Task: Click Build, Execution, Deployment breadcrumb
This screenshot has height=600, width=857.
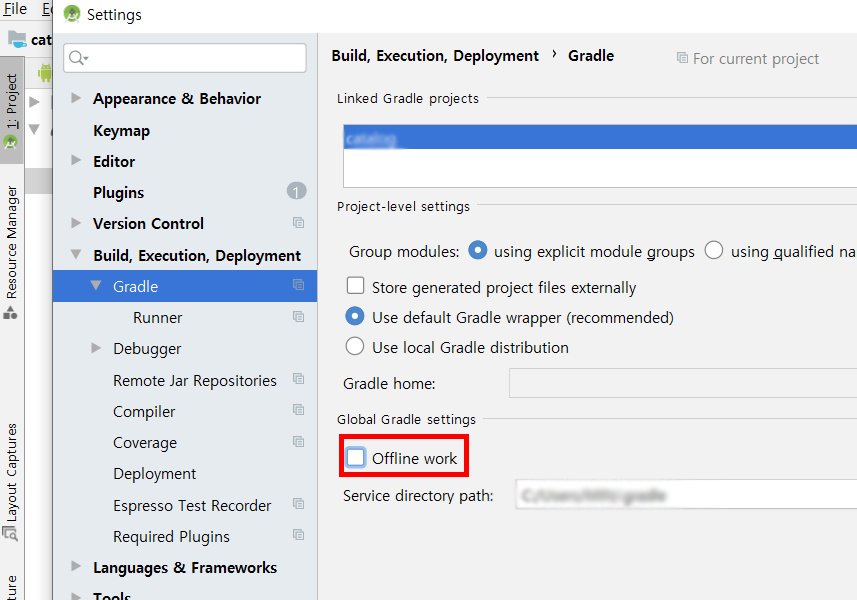Action: point(435,56)
